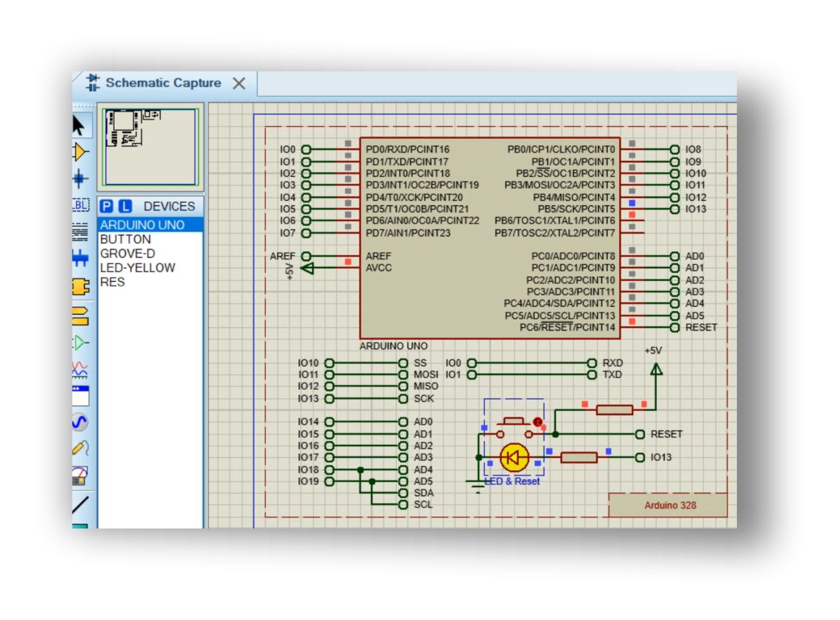Click the IO14 terminal label
Viewport: 840px width, 620px height.
[308, 422]
